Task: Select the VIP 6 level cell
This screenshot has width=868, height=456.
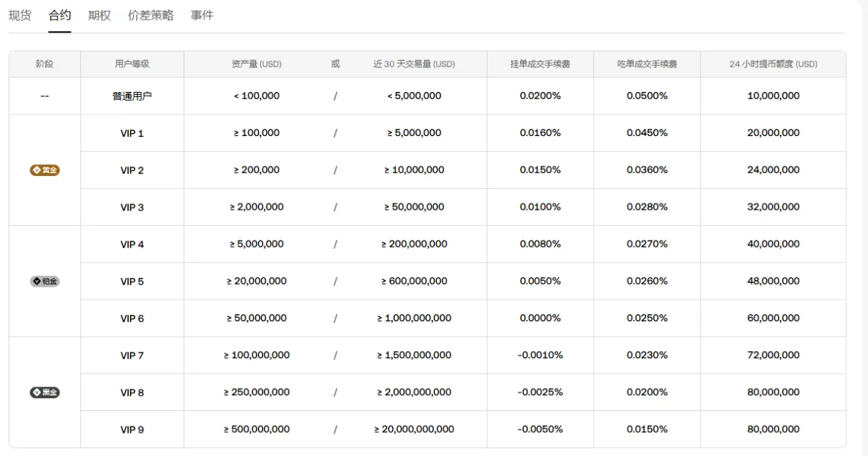Action: coord(132,318)
